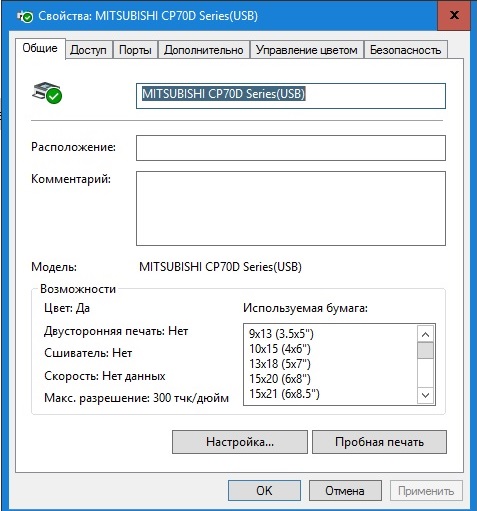Click the paper list scroll down arrow
The image size is (477, 511).
(425, 395)
